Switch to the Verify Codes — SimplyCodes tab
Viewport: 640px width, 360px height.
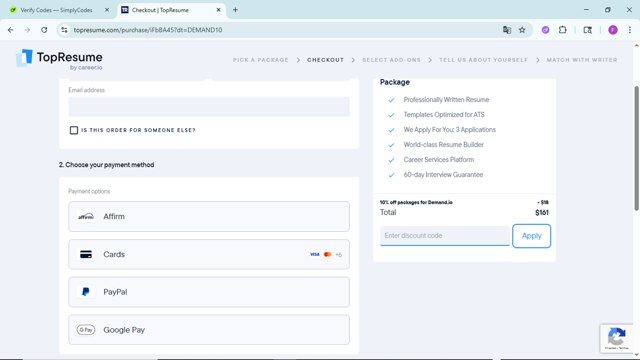pyautogui.click(x=56, y=10)
